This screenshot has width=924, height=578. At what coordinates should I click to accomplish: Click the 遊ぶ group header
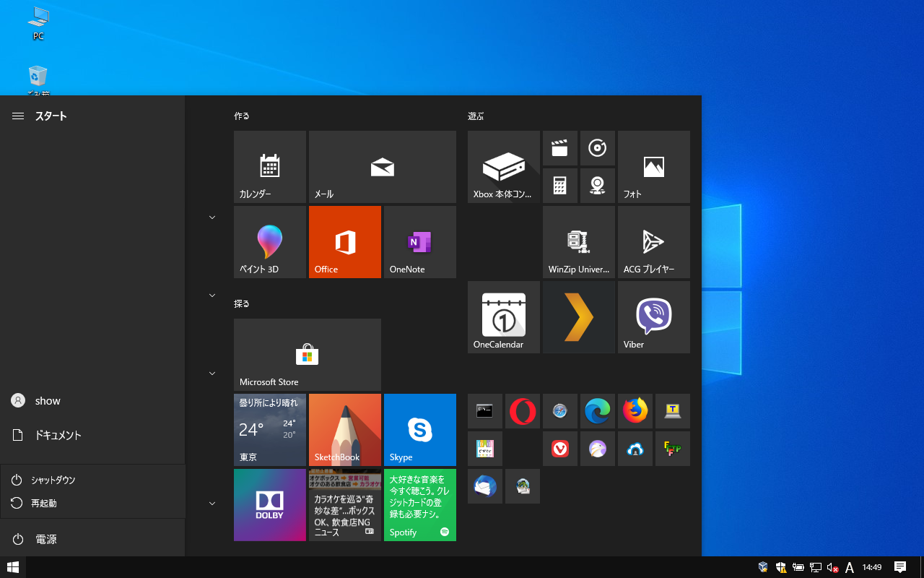[x=476, y=116]
